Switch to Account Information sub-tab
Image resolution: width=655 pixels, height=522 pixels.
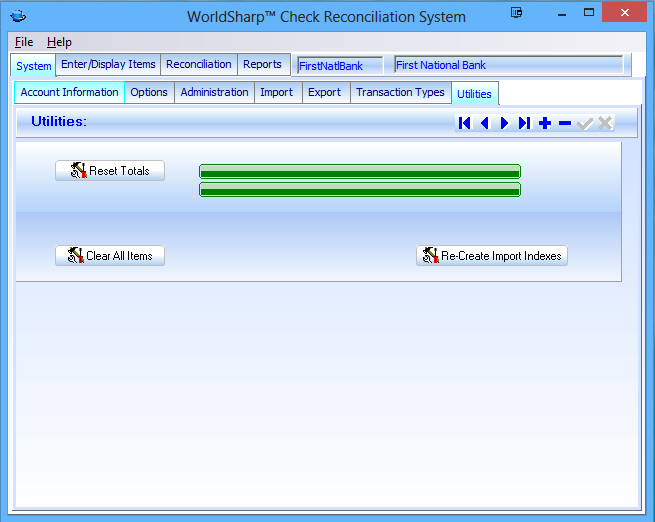[69, 92]
